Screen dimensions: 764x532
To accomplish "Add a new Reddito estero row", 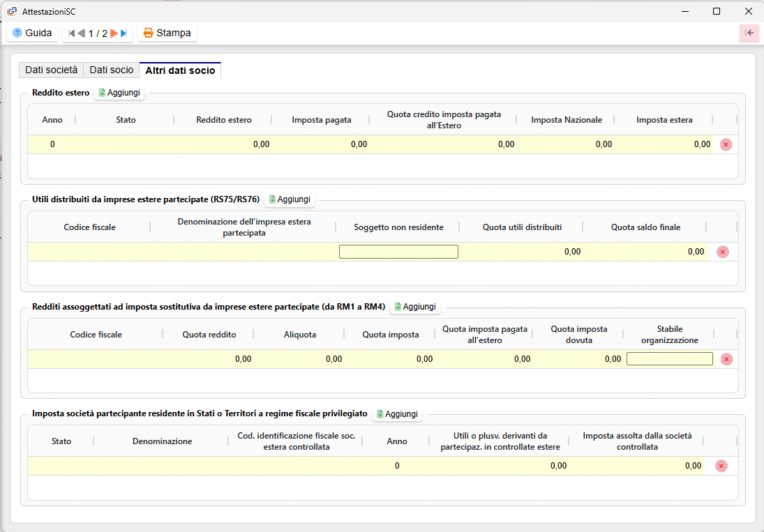I will pos(119,93).
